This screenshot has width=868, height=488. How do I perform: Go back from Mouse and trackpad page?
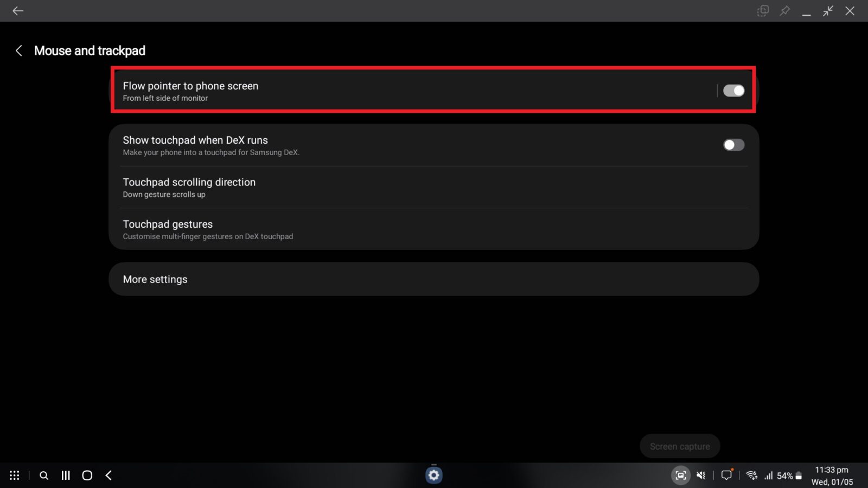tap(19, 50)
